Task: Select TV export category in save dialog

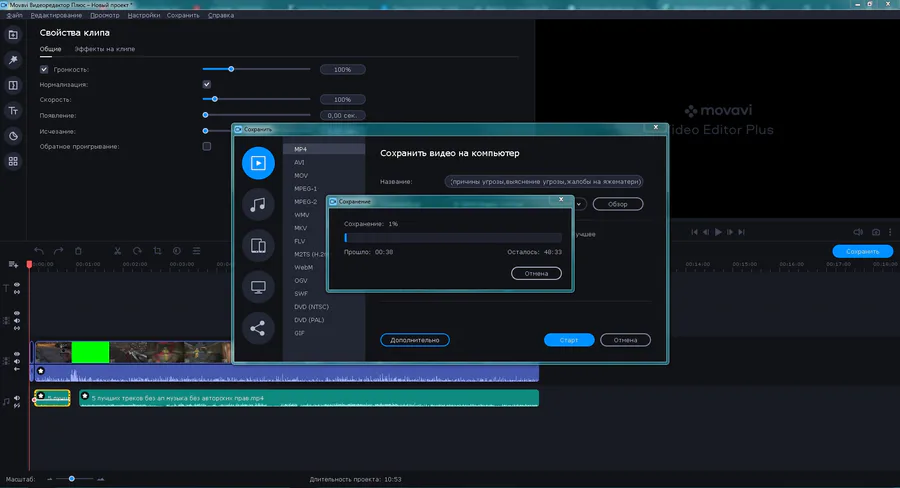Action: 258,287
